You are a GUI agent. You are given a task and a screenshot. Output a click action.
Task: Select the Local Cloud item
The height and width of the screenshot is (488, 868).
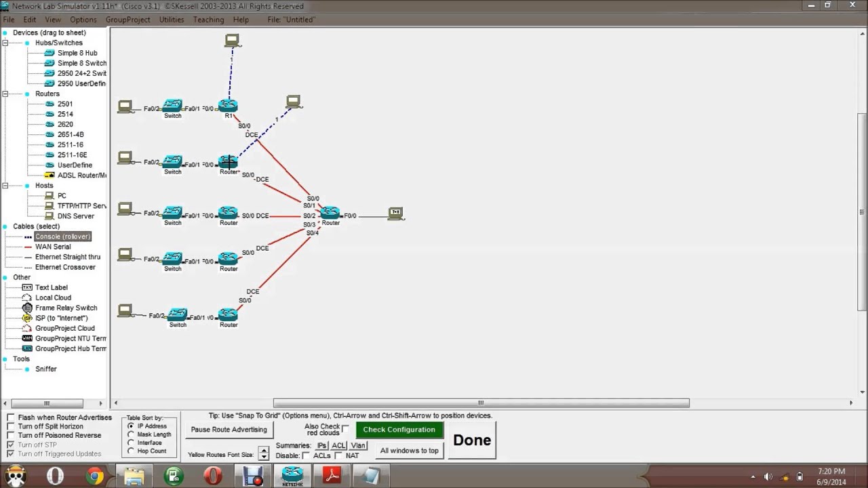[x=53, y=298]
